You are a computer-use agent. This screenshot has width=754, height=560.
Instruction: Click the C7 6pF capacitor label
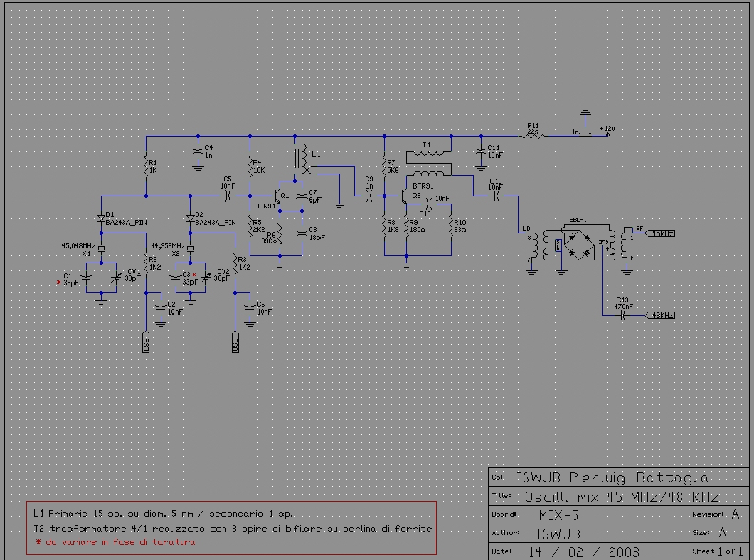click(x=314, y=196)
